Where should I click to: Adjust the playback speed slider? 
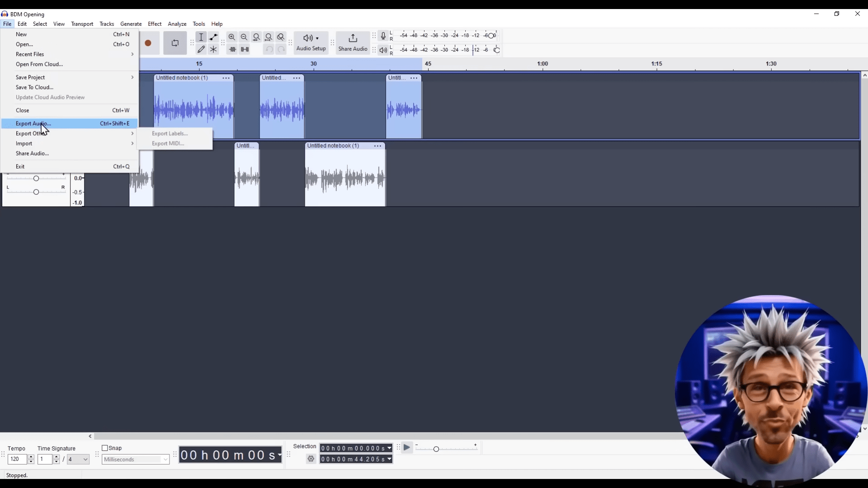pyautogui.click(x=436, y=449)
